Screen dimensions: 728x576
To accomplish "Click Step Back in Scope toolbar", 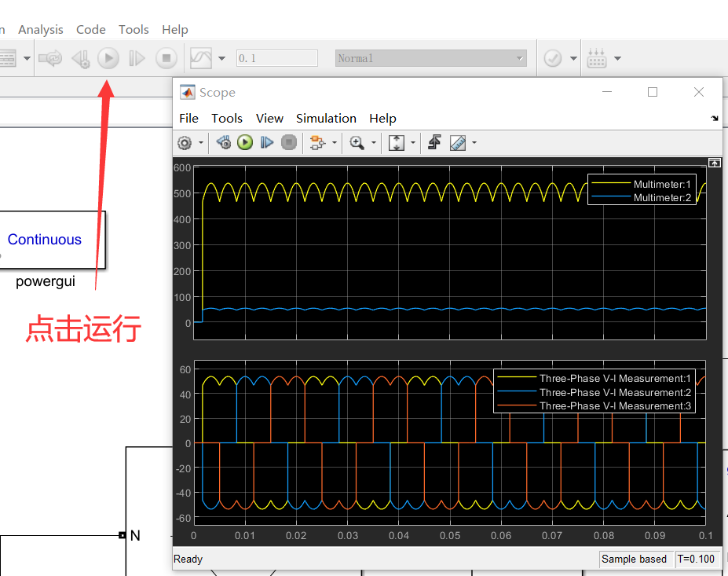I will [x=224, y=142].
